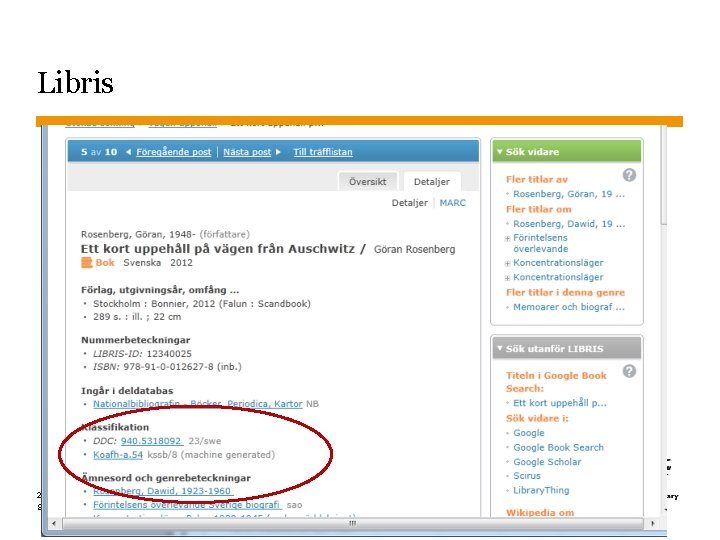Screen dimensions: 720x540
Task: Collapse the Sök utanför LIBRIS panel
Action: click(x=500, y=349)
